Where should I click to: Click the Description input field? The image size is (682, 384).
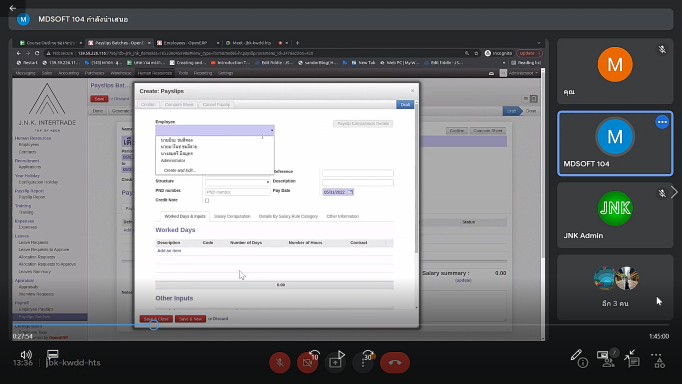[358, 182]
